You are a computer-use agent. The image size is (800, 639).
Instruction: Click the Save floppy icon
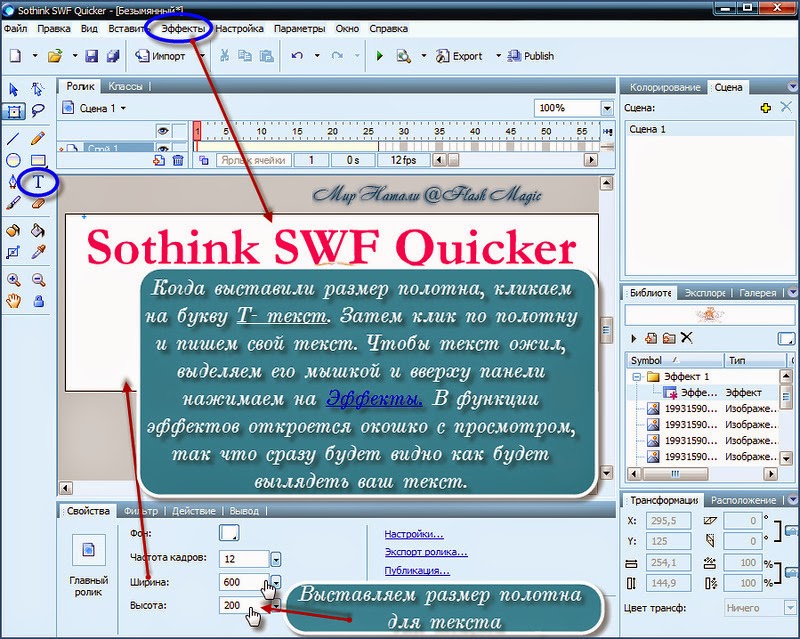pos(91,56)
